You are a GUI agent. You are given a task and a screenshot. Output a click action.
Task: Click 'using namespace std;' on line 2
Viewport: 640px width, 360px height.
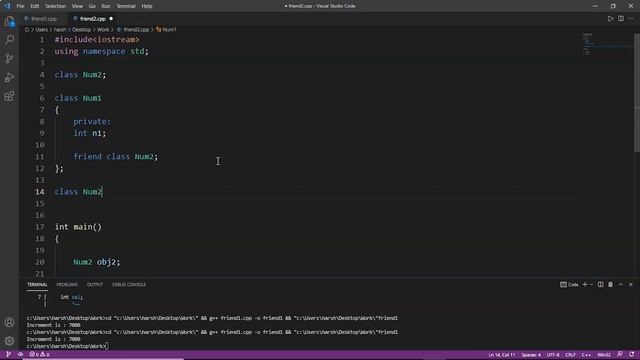102,51
